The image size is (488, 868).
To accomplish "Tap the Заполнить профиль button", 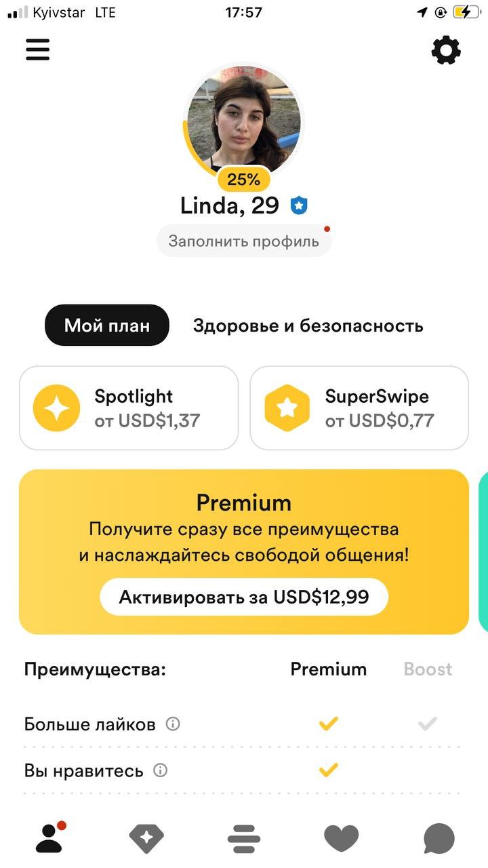I will click(244, 241).
